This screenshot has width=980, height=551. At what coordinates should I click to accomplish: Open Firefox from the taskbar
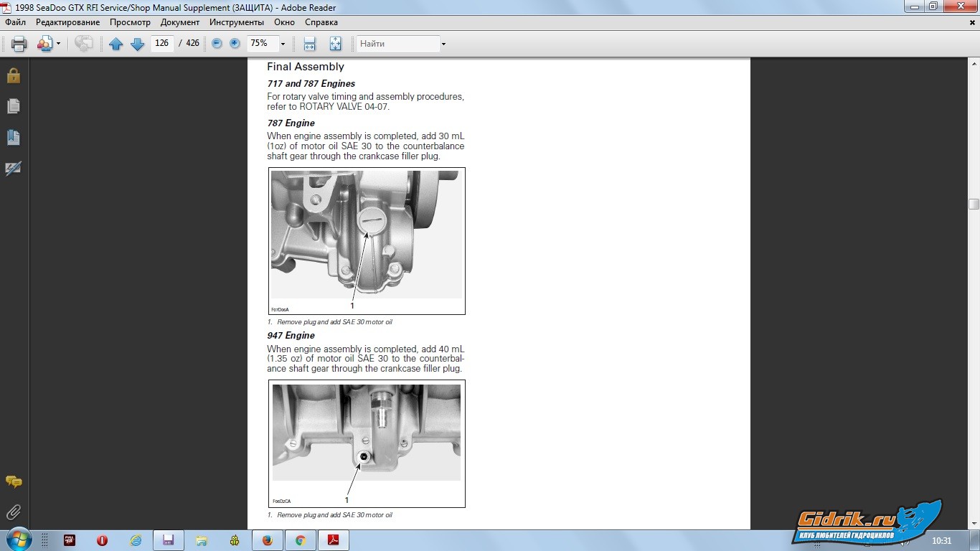pos(268,540)
